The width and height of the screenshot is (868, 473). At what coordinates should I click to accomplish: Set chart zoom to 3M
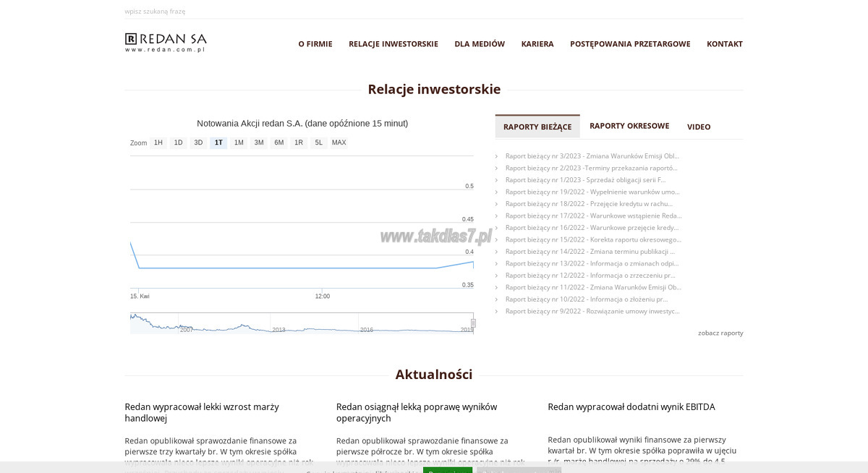tap(259, 142)
